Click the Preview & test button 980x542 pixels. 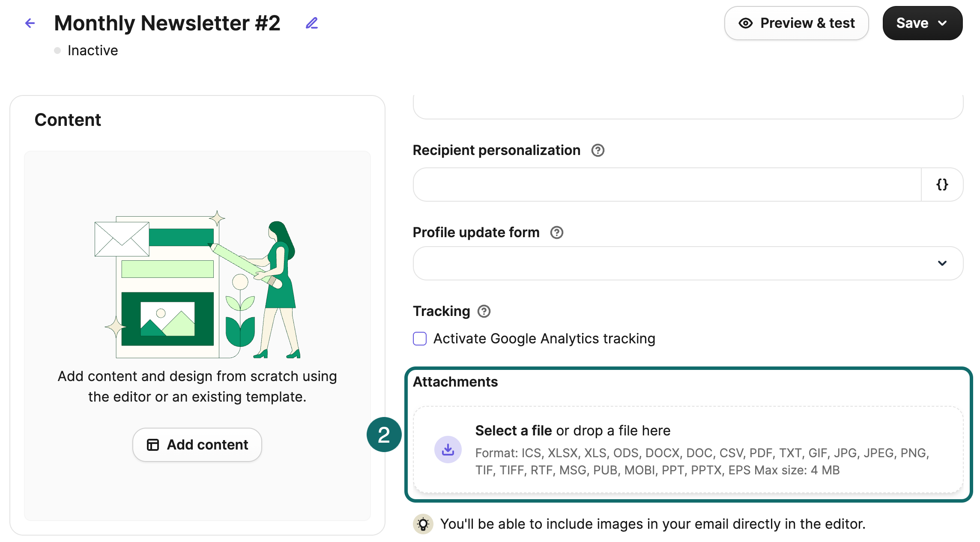point(796,23)
